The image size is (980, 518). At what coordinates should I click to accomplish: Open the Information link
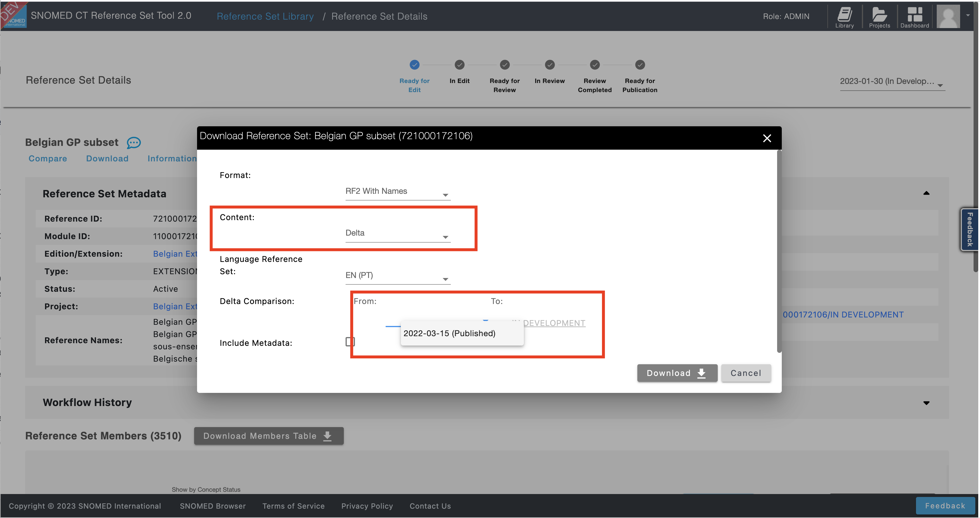pyautogui.click(x=172, y=159)
